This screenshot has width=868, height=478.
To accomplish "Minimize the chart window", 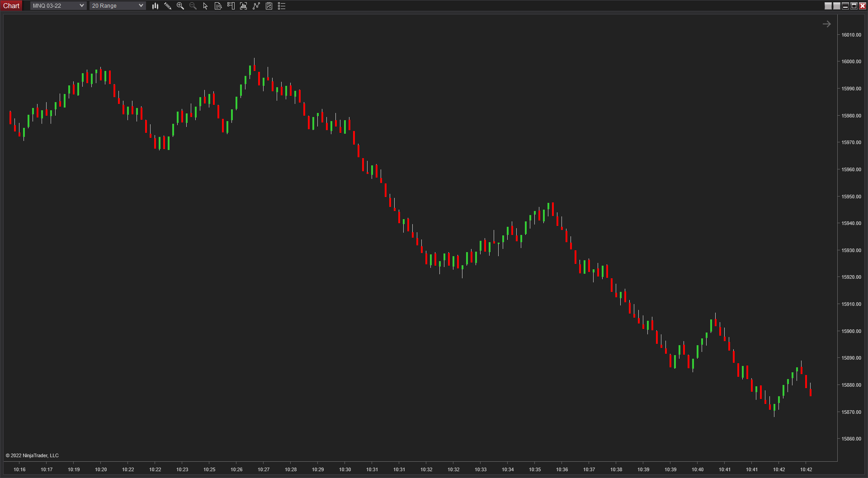I will click(x=845, y=6).
